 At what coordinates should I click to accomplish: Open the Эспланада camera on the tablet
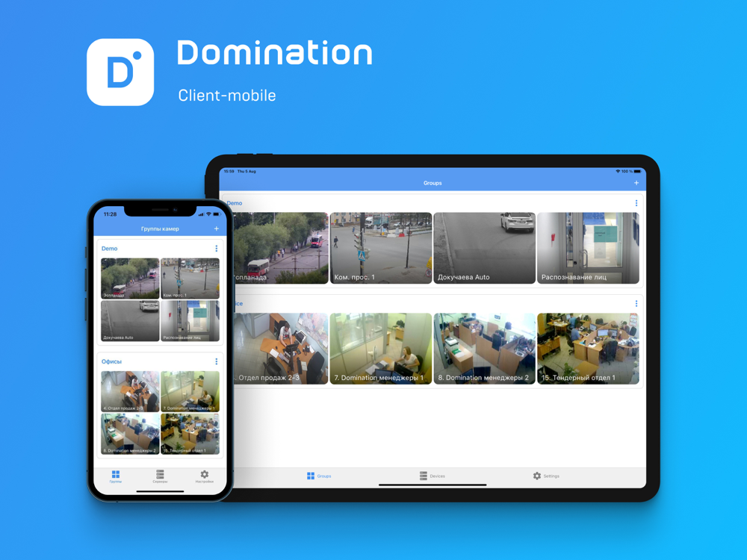point(281,248)
